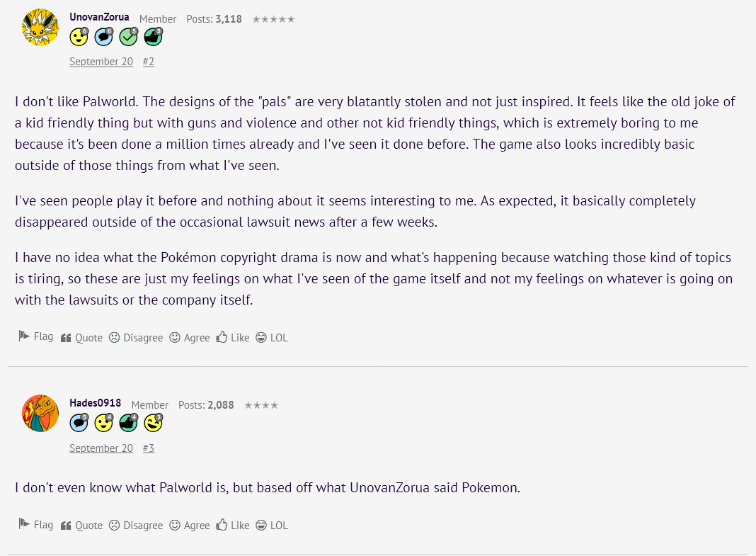Like UnovanZorua's post

233,338
